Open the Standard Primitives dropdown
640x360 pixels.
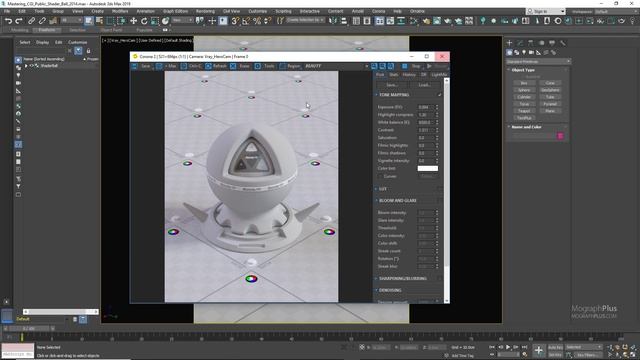click(x=538, y=61)
